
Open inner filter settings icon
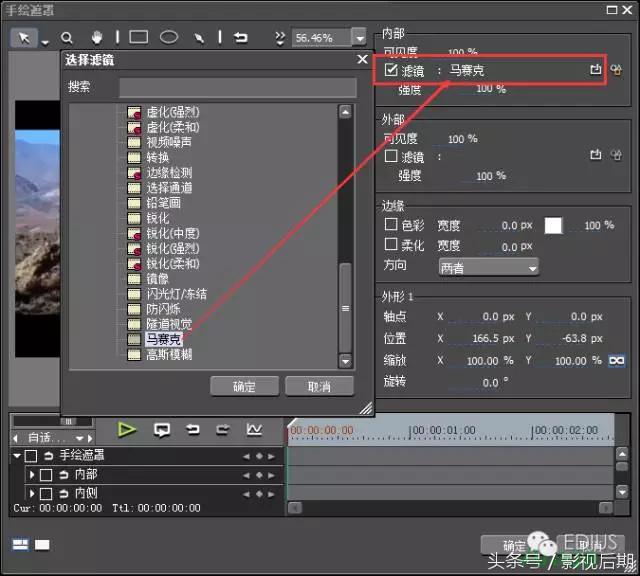click(x=616, y=70)
